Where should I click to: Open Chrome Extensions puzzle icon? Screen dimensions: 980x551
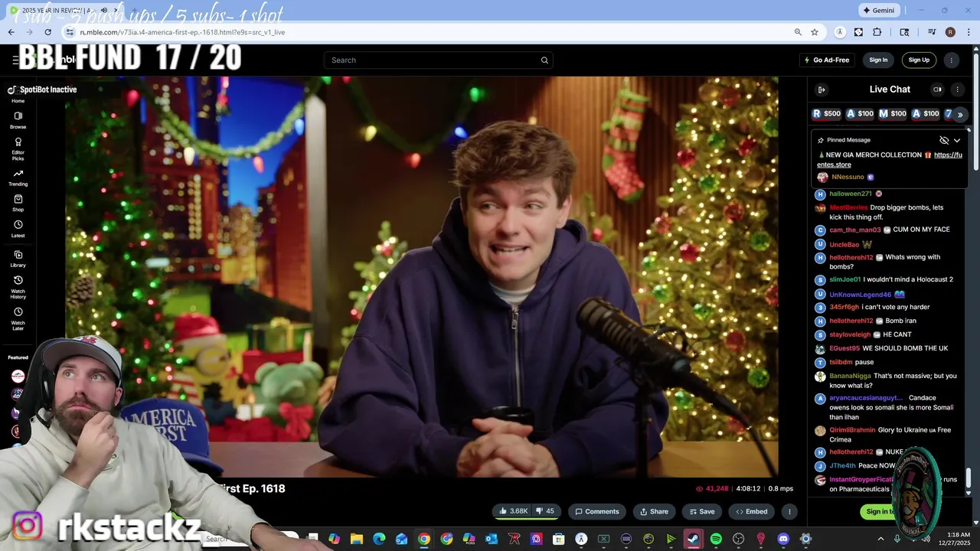coord(877,32)
